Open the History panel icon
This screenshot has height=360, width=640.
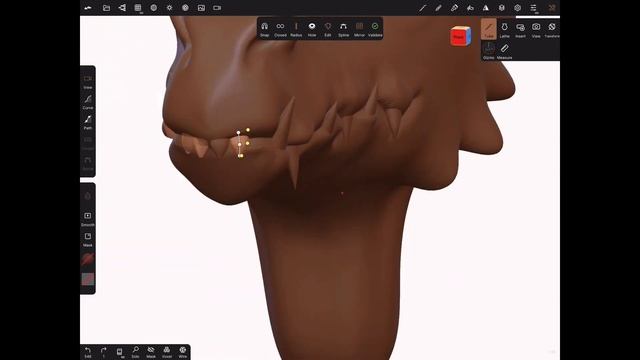[120, 352]
